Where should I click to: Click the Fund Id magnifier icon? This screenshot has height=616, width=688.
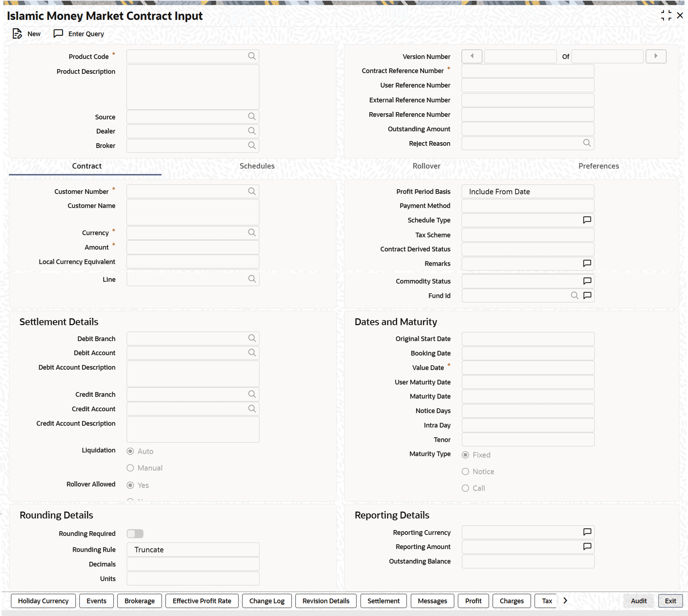pyautogui.click(x=574, y=296)
